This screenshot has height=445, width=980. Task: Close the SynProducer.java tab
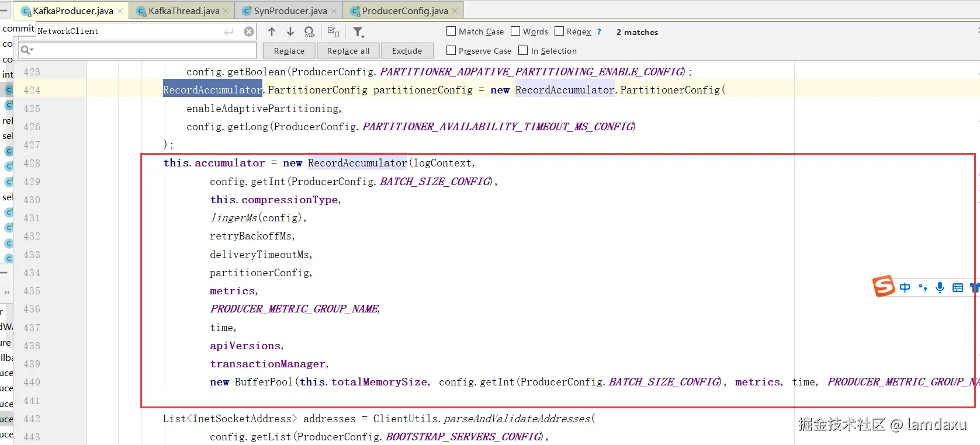tap(334, 11)
